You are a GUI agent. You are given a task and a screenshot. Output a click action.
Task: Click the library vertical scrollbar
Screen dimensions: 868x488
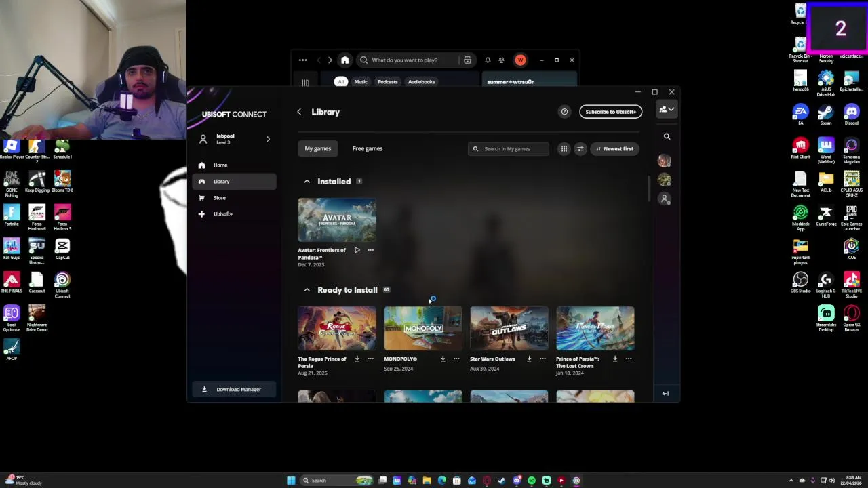point(649,188)
